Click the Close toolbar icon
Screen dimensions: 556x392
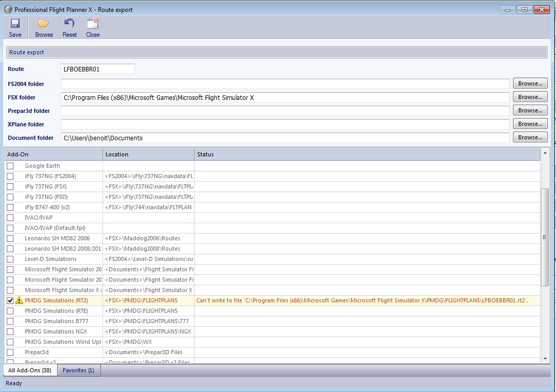(93, 23)
